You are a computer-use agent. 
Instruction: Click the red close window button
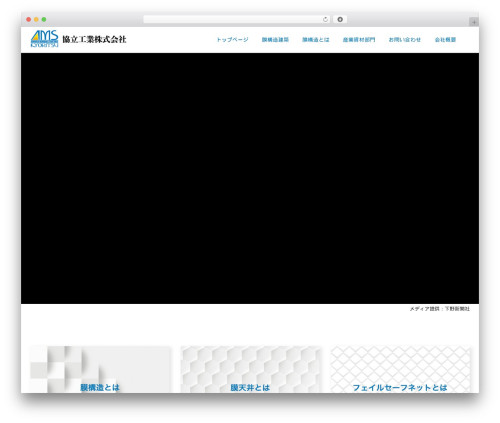pos(29,20)
